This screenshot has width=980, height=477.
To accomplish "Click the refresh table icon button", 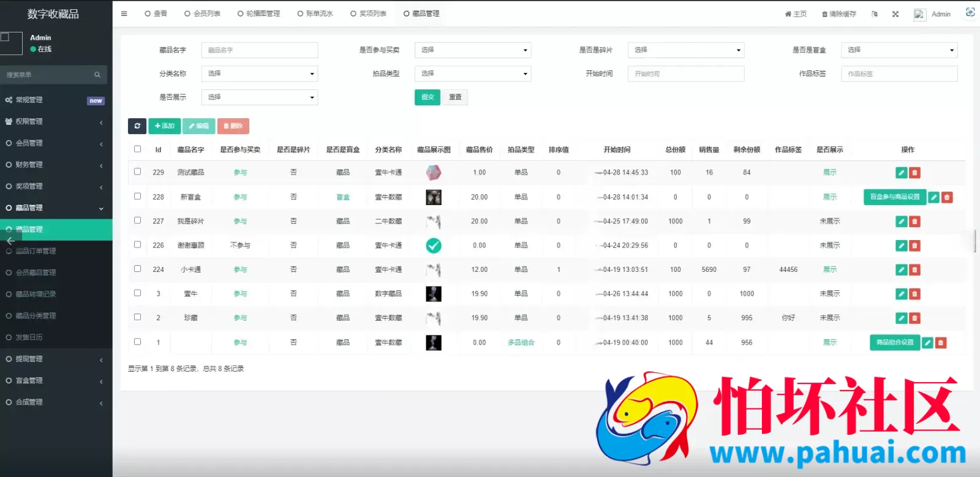I will [x=137, y=126].
